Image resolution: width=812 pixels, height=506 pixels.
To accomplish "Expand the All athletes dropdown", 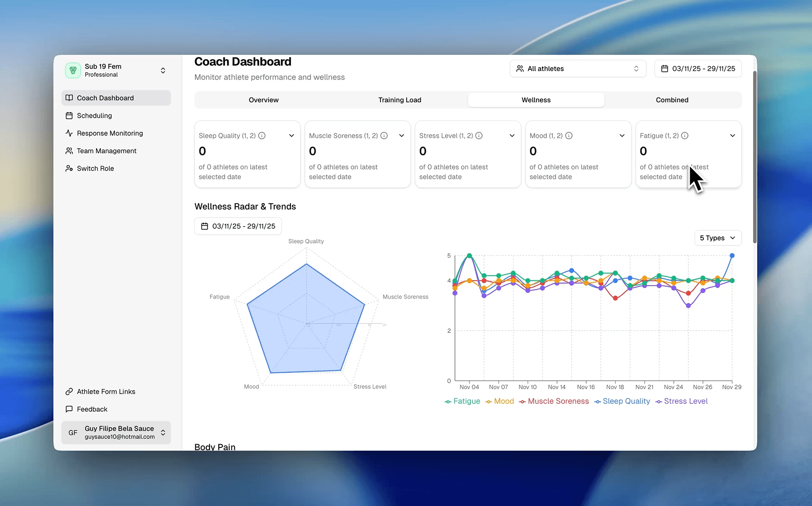I will (577, 68).
